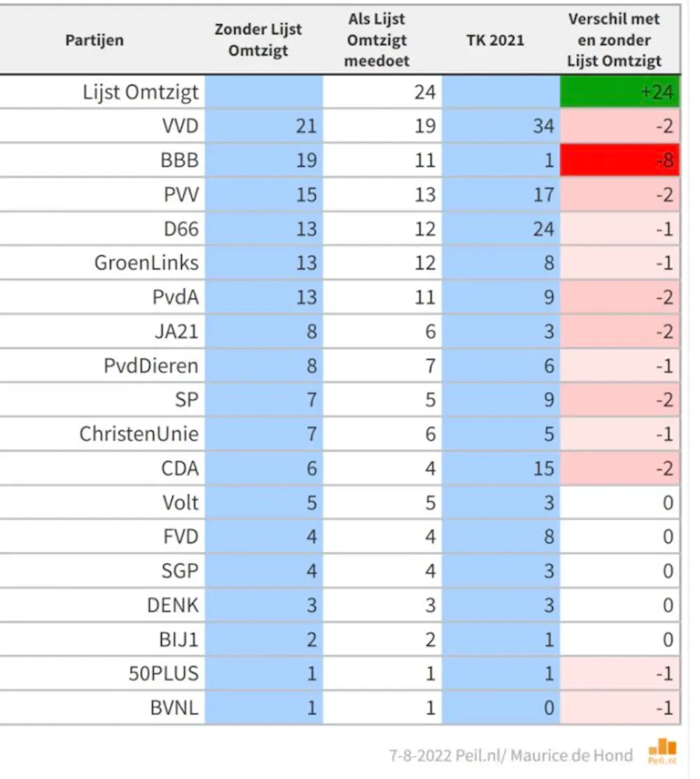The height and width of the screenshot is (779, 700).
Task: Click the DENK row label
Action: 173,605
